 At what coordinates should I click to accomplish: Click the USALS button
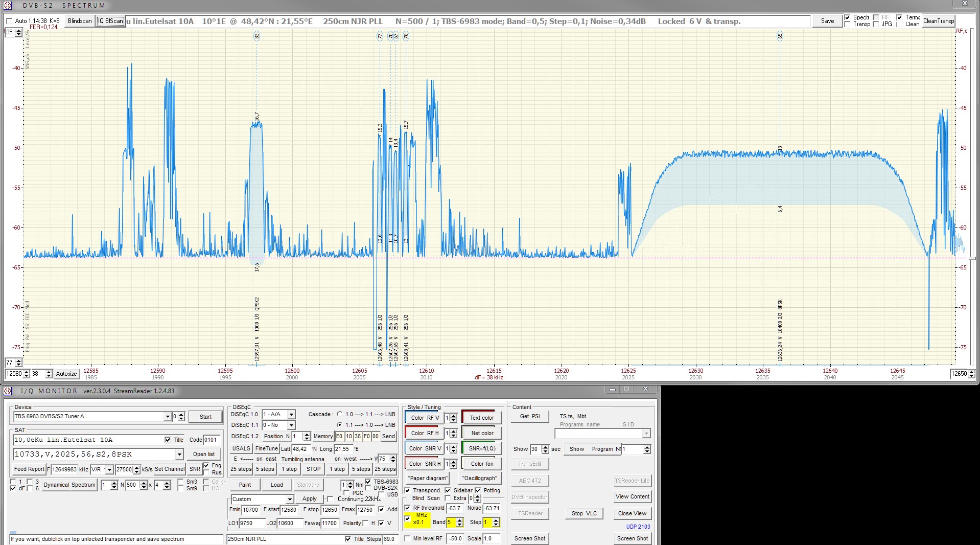pos(241,448)
